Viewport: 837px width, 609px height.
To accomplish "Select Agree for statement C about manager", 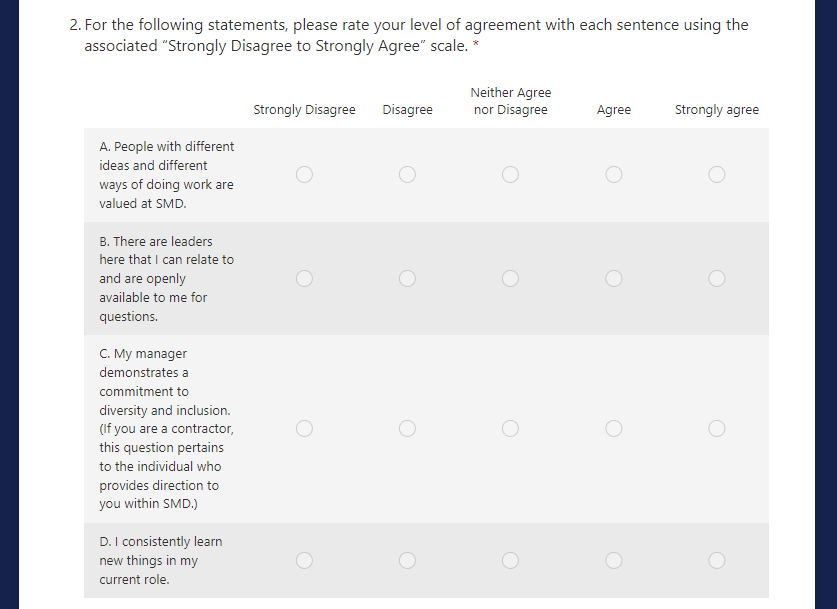I will pyautogui.click(x=614, y=428).
